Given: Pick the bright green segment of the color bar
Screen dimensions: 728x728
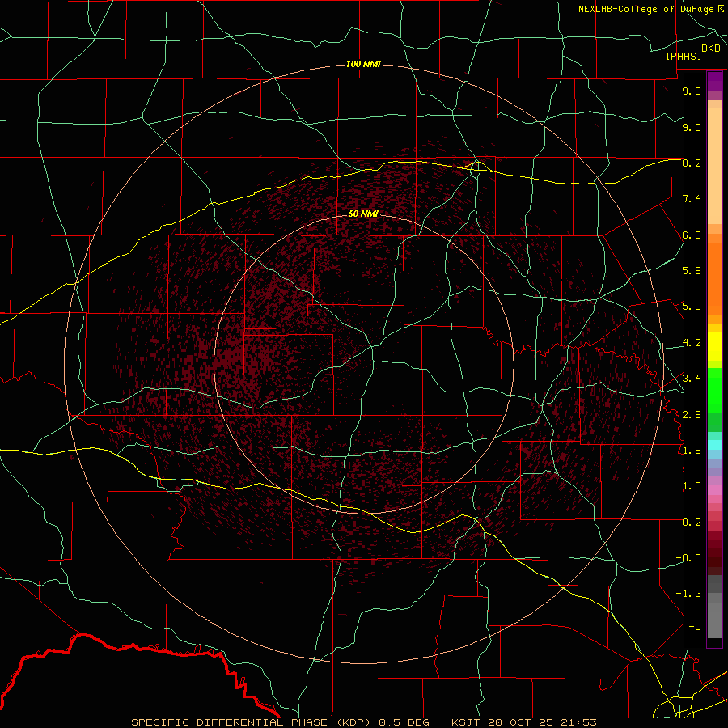Looking at the screenshot, I should click(714, 390).
